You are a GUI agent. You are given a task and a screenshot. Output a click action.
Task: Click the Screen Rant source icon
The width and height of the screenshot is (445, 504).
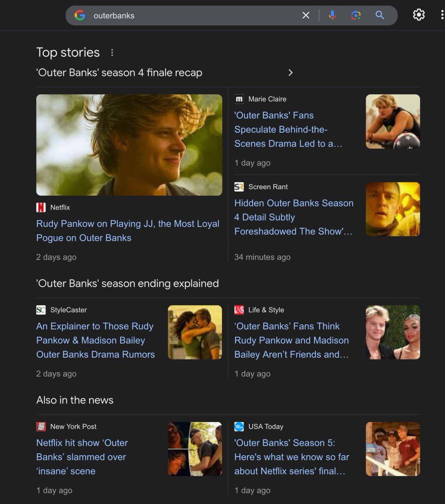[239, 187]
